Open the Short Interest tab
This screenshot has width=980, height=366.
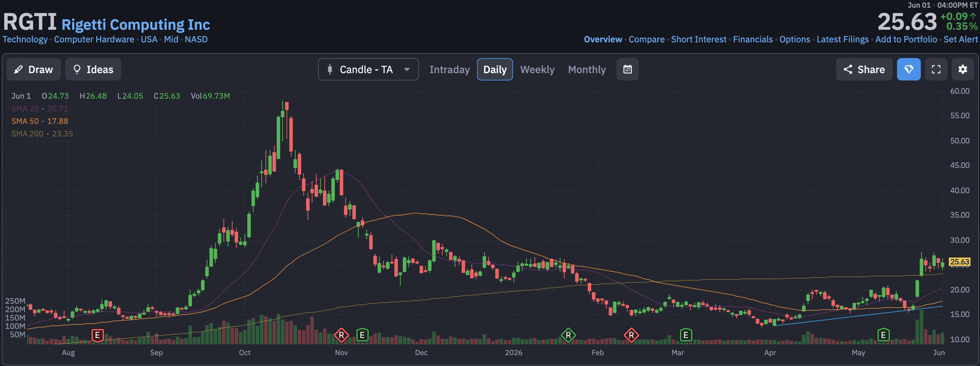[x=698, y=40]
